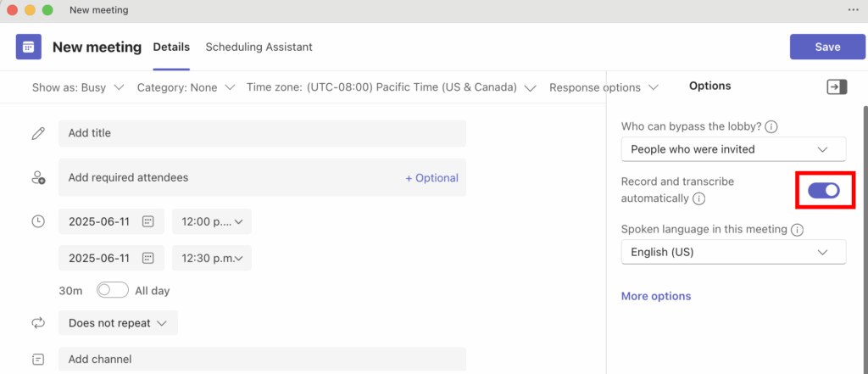Click the info icon beside lobby bypass question
The width and height of the screenshot is (868, 374).
771,126
